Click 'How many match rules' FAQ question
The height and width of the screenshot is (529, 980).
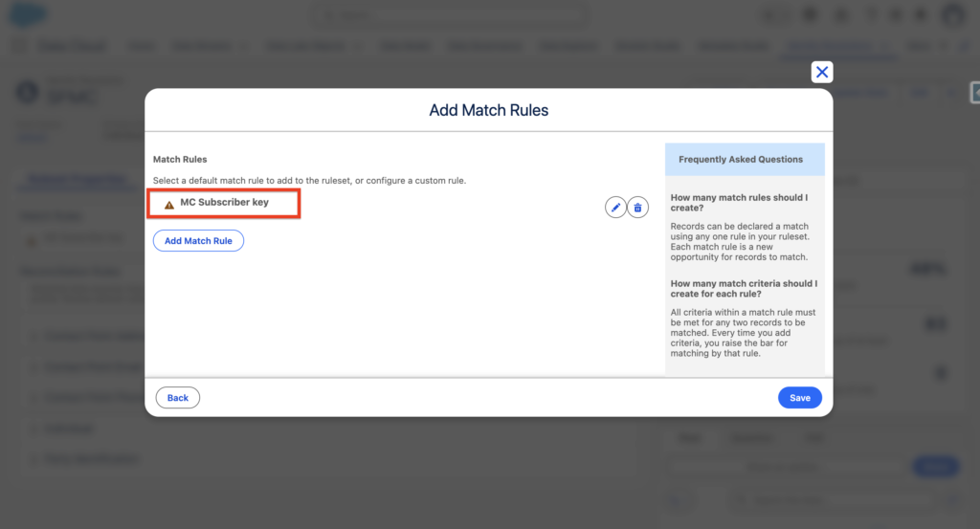[x=739, y=203]
